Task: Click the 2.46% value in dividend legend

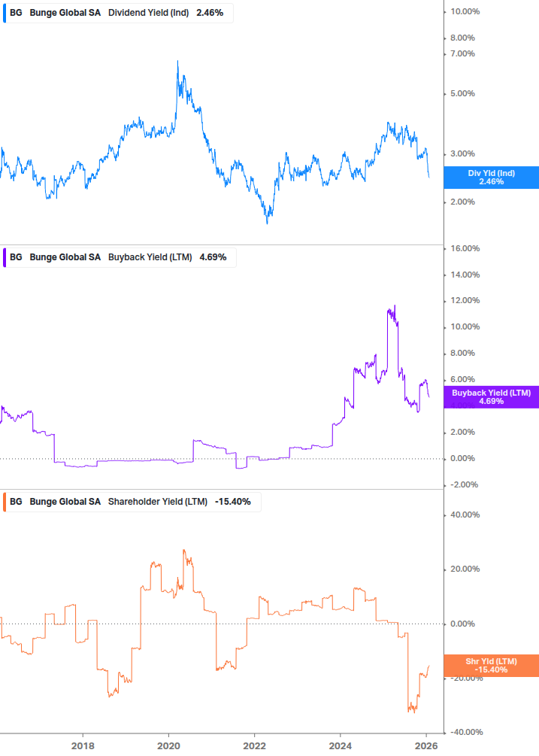Action: 210,13
